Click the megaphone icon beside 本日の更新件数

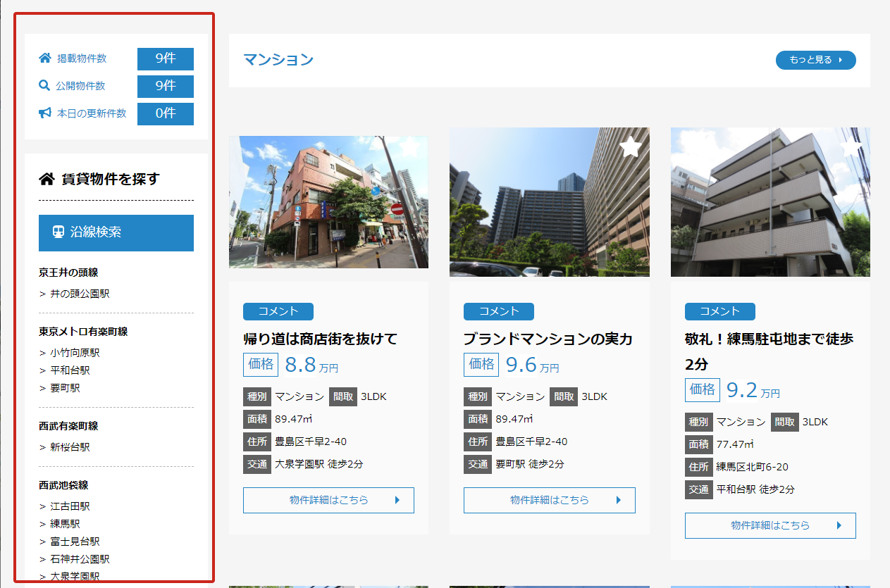click(45, 113)
